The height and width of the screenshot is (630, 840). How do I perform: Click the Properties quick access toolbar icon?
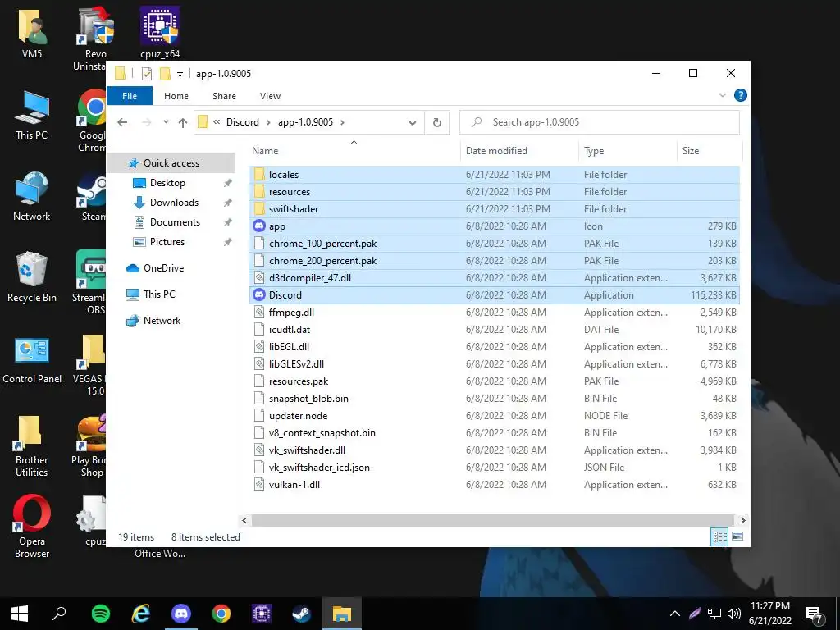point(147,73)
